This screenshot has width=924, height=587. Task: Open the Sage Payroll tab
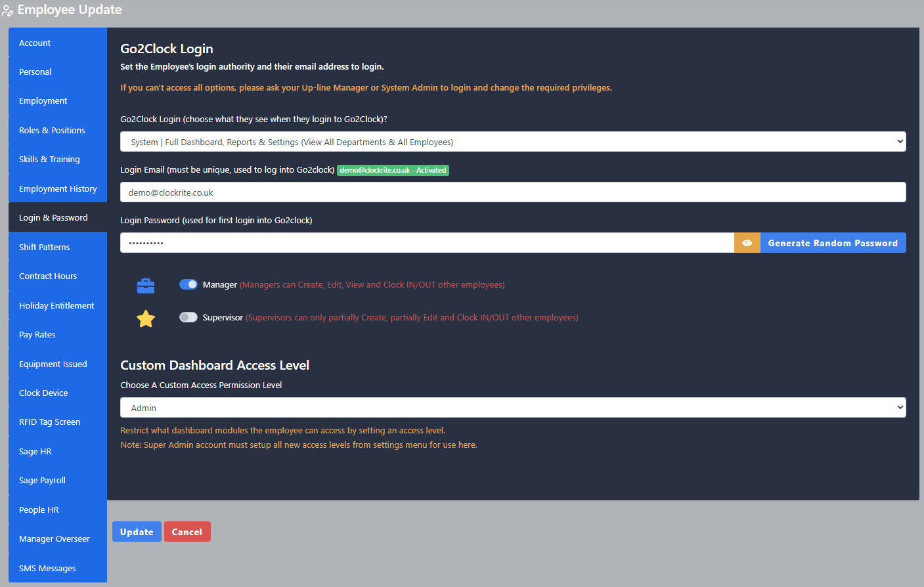pyautogui.click(x=58, y=480)
